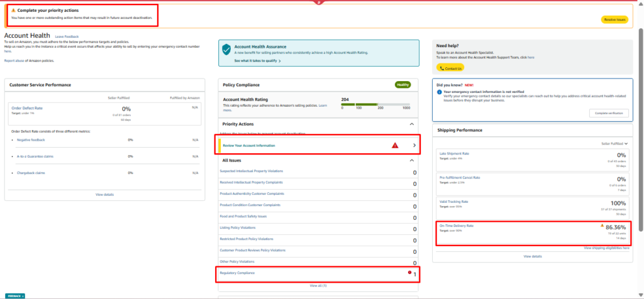Click View details under Customer Service Performance
This screenshot has width=644, height=299.
tap(105, 194)
